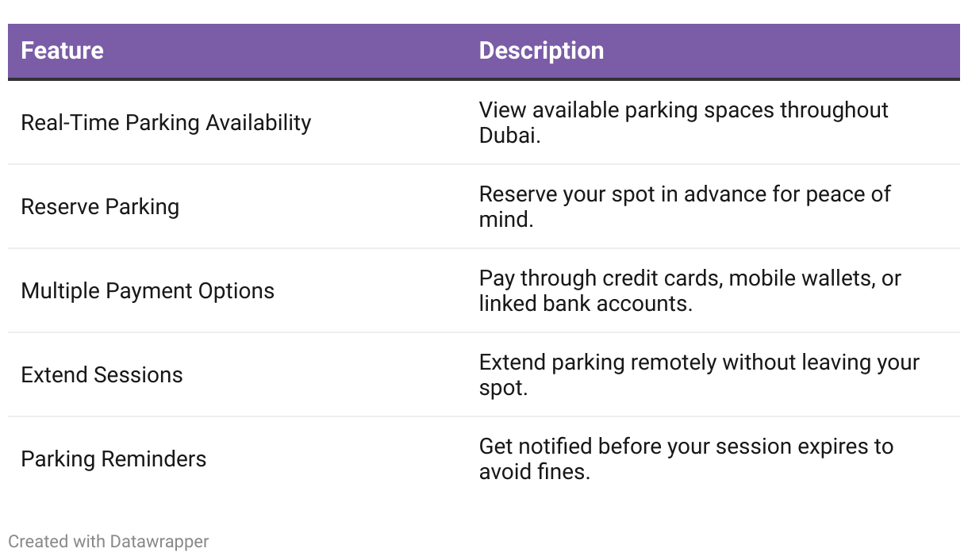
Task: Click the 'Pay through credit cards' description
Action: point(690,291)
